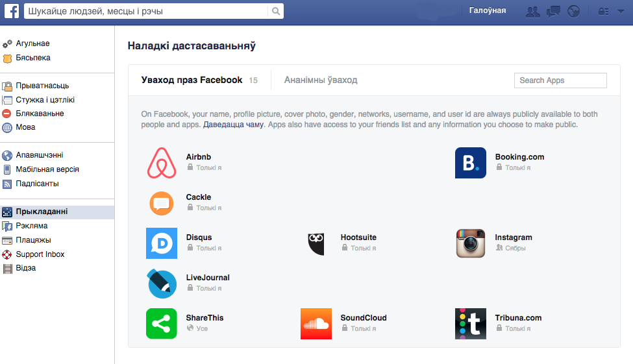Select Уваход праз Facebook tab
Image resolution: width=633 pixels, height=364 pixels.
[x=192, y=80]
